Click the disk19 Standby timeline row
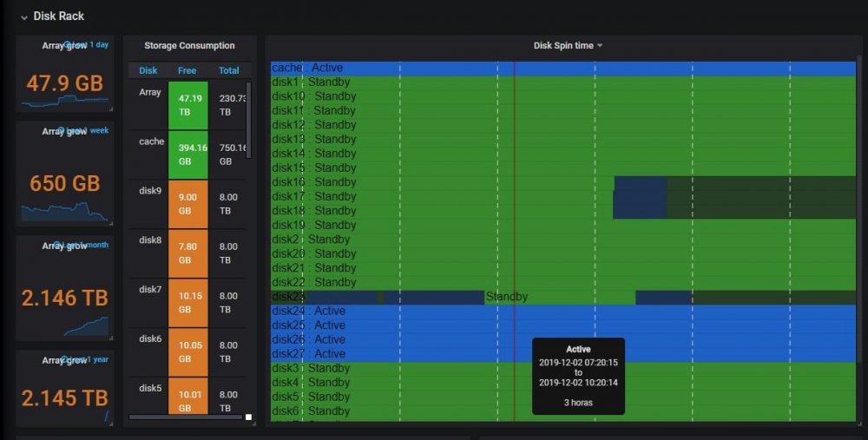Viewport: 868px width, 440px height. [563, 226]
